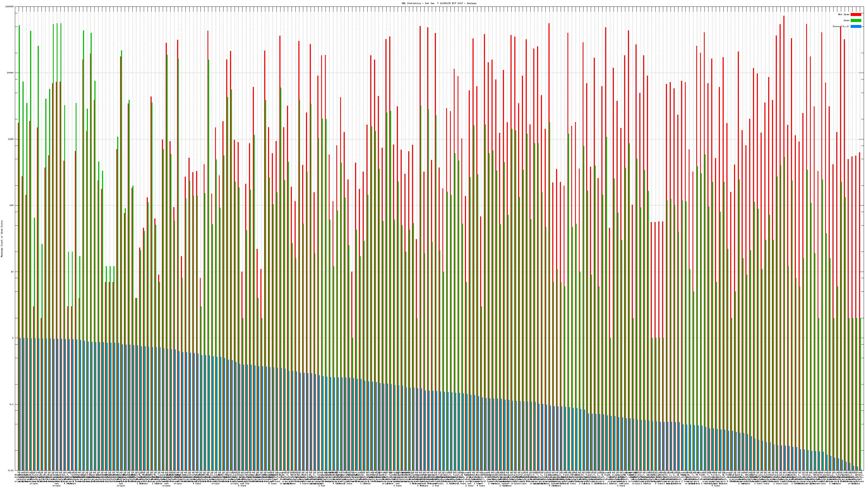Click the 0.01 y-axis tick label
Image resolution: width=868 pixels, height=488 pixels.
[11, 470]
